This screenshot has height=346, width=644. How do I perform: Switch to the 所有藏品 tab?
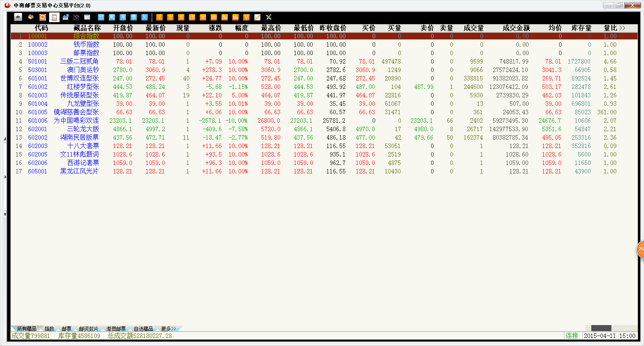coord(27,329)
